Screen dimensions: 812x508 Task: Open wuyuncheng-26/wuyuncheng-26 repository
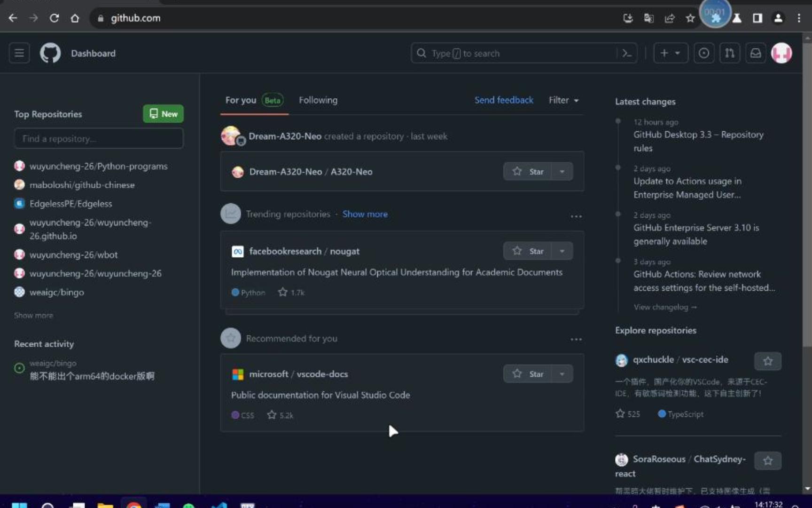95,273
